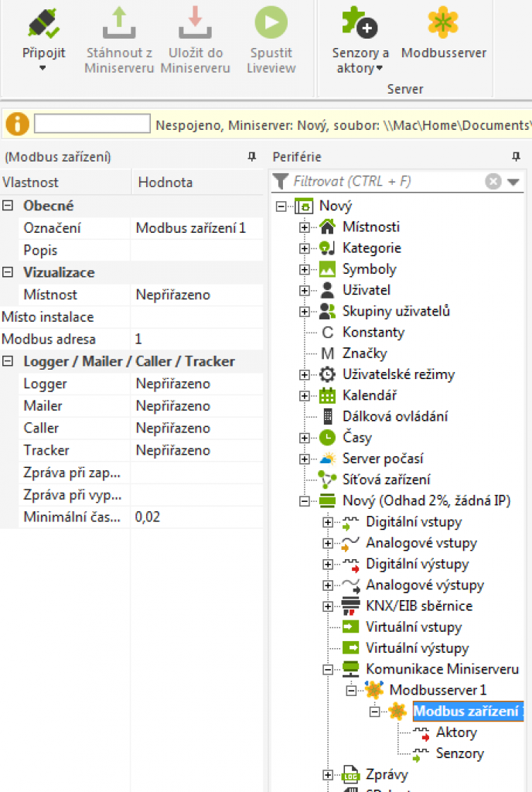Select Značky in the tree

point(364,353)
